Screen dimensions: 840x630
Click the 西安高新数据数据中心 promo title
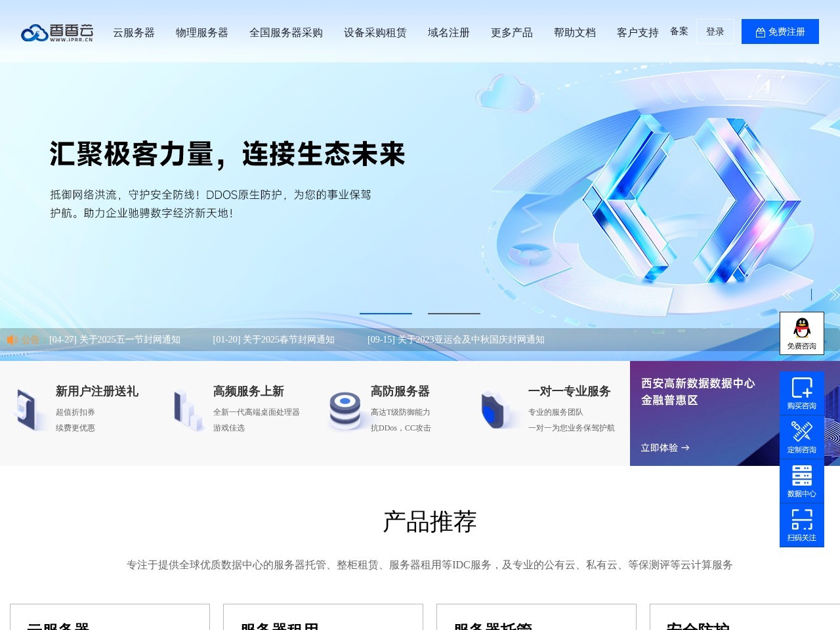(698, 383)
